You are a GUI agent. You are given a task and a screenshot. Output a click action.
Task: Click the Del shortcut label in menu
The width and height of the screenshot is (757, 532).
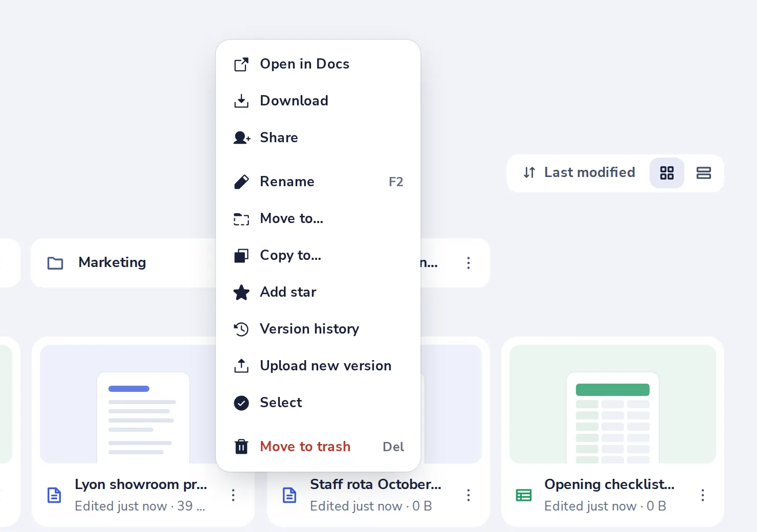click(x=393, y=447)
